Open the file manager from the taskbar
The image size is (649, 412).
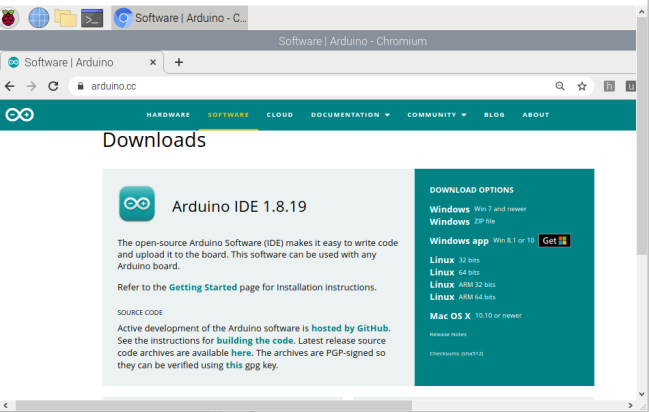pos(65,17)
